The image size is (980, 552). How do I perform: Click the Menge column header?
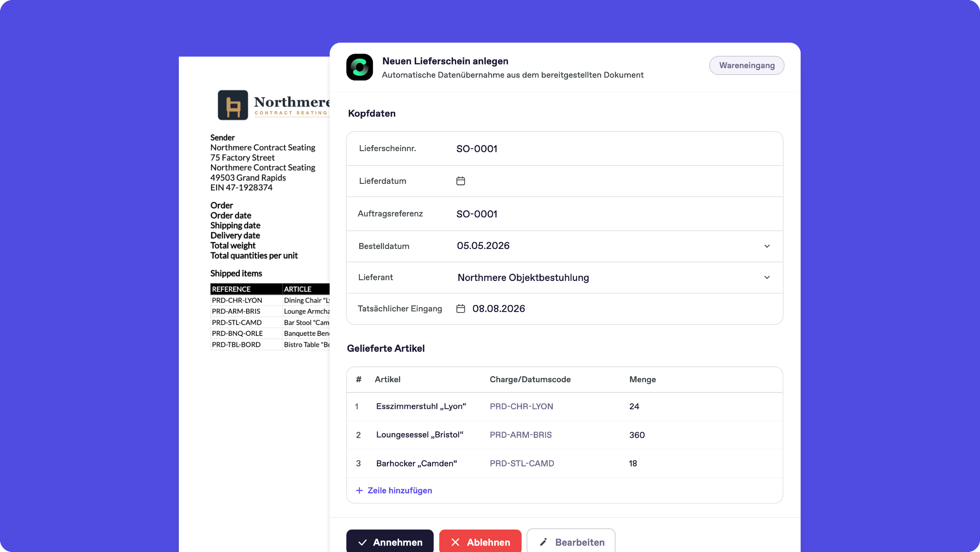pyautogui.click(x=643, y=379)
